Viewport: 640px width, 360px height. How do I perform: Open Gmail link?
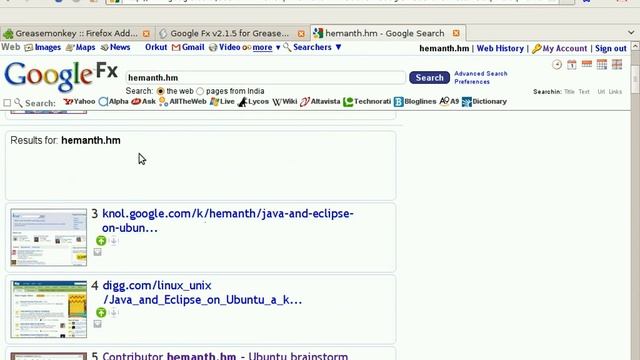193,47
